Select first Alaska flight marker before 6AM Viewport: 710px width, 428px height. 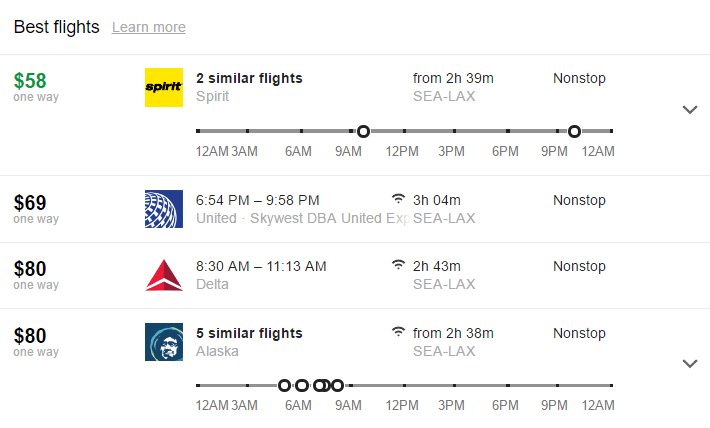pos(284,385)
